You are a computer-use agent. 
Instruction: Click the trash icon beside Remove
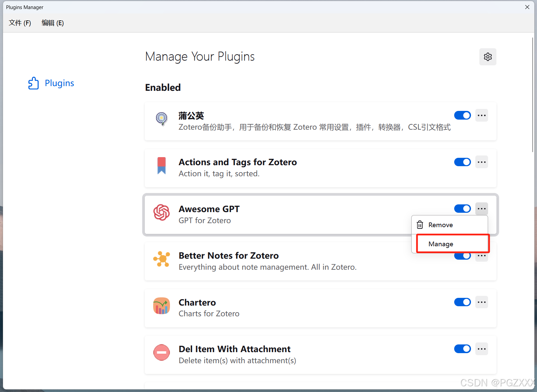(420, 225)
